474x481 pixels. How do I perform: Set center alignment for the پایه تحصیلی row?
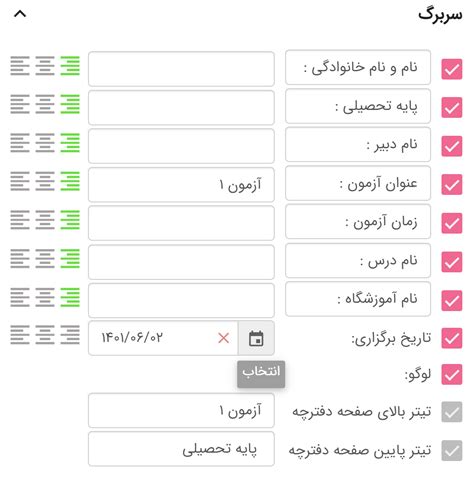[x=45, y=104]
